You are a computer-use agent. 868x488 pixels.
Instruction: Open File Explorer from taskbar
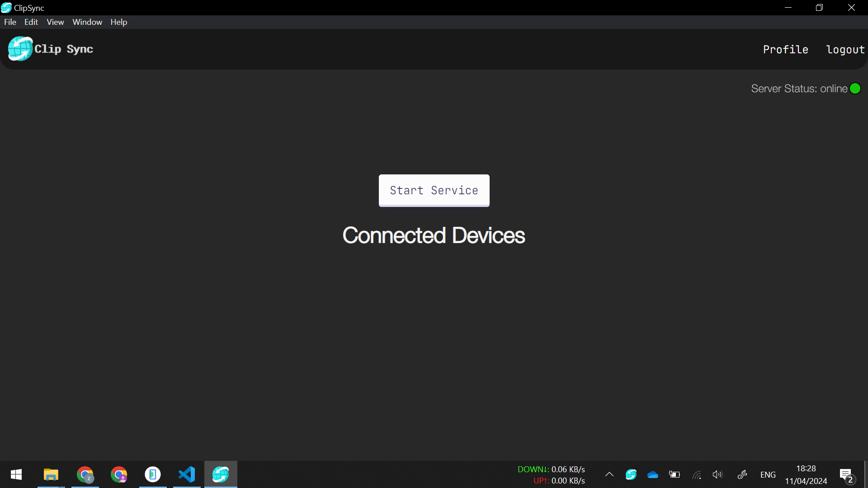coord(51,474)
